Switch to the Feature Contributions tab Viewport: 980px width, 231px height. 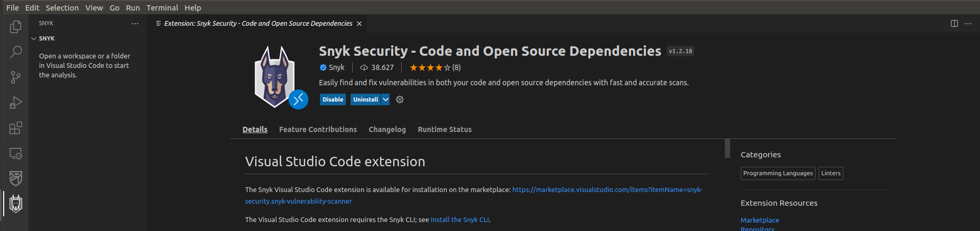(318, 129)
